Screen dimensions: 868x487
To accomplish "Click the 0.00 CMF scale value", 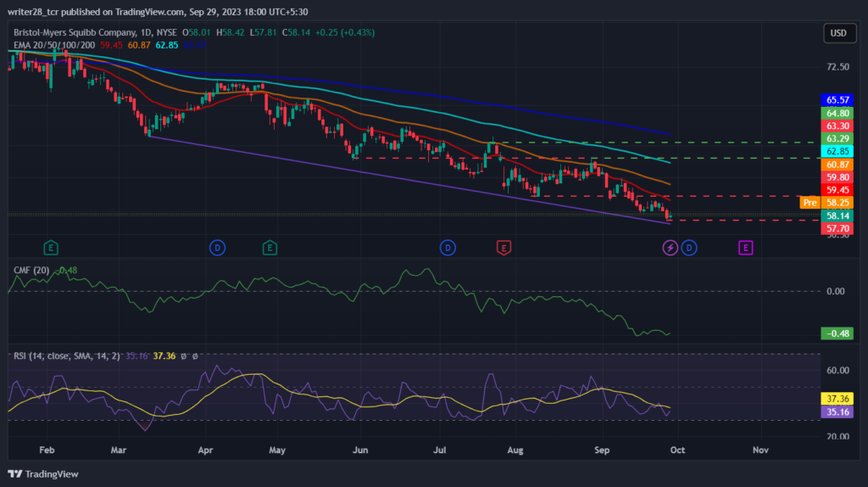I will [835, 291].
